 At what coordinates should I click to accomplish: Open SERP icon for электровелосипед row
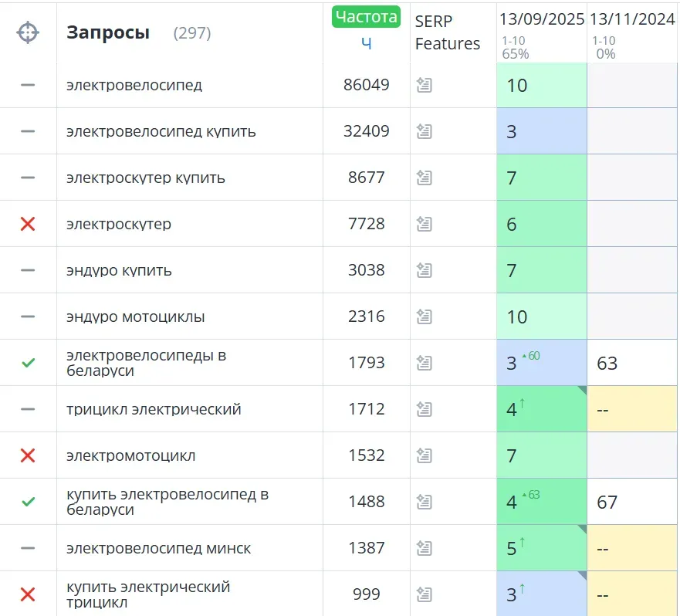[425, 85]
